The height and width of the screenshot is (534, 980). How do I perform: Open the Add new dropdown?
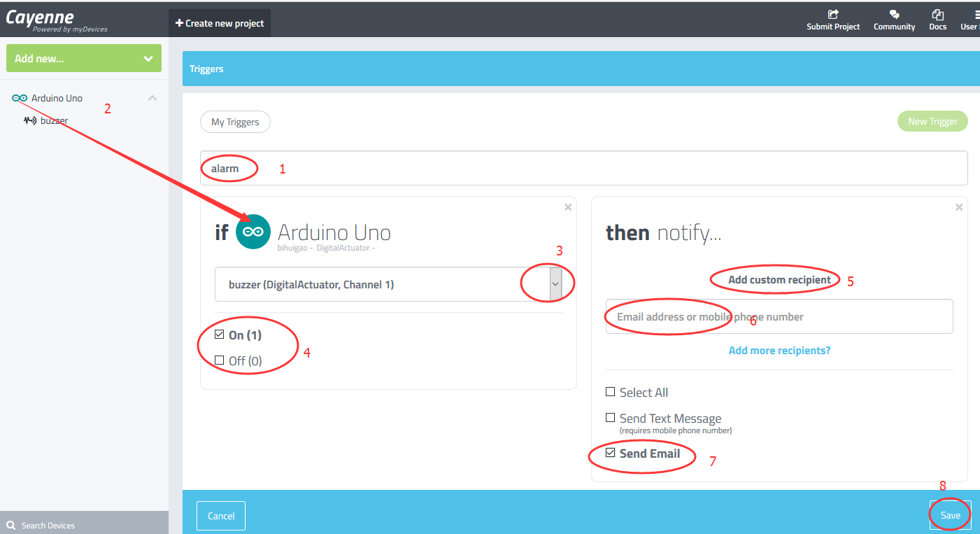tap(84, 58)
